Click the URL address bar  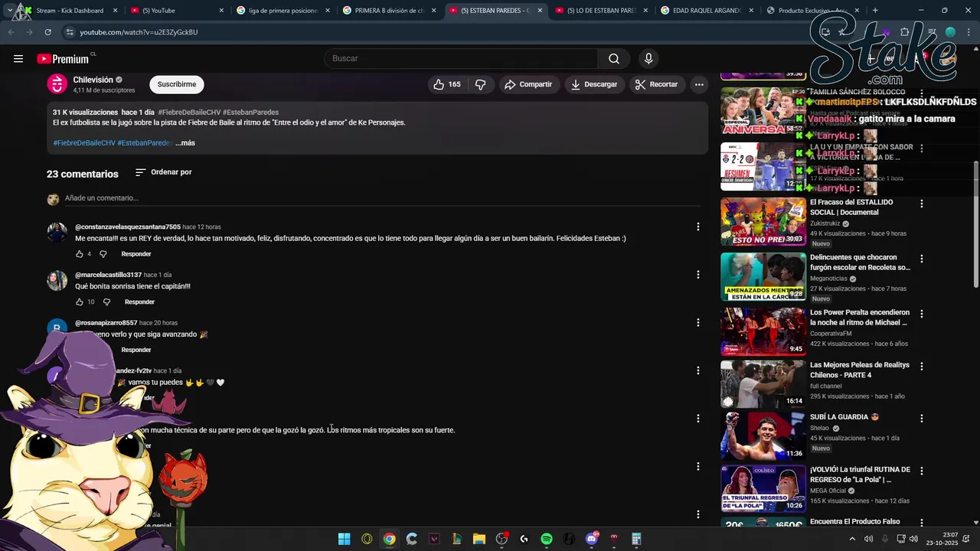tap(429, 32)
